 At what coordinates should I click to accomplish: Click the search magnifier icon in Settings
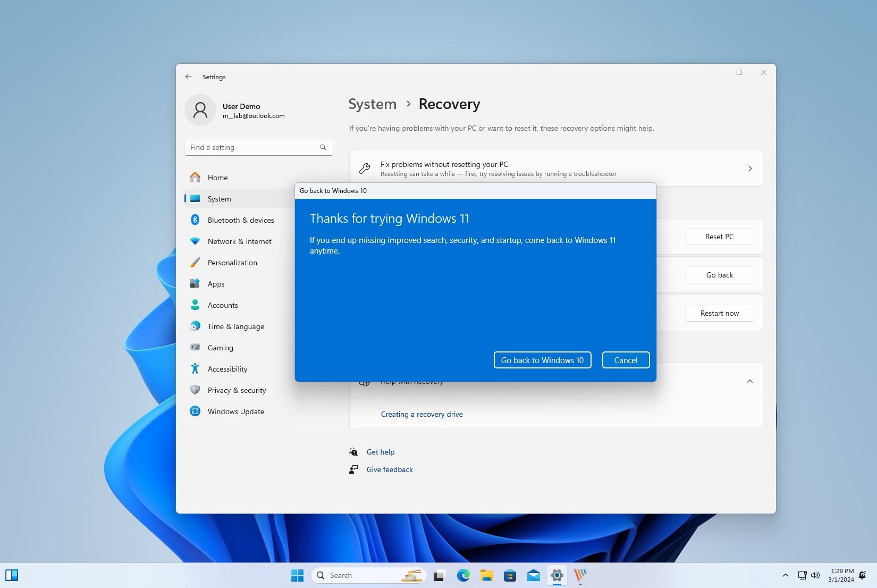tap(323, 147)
